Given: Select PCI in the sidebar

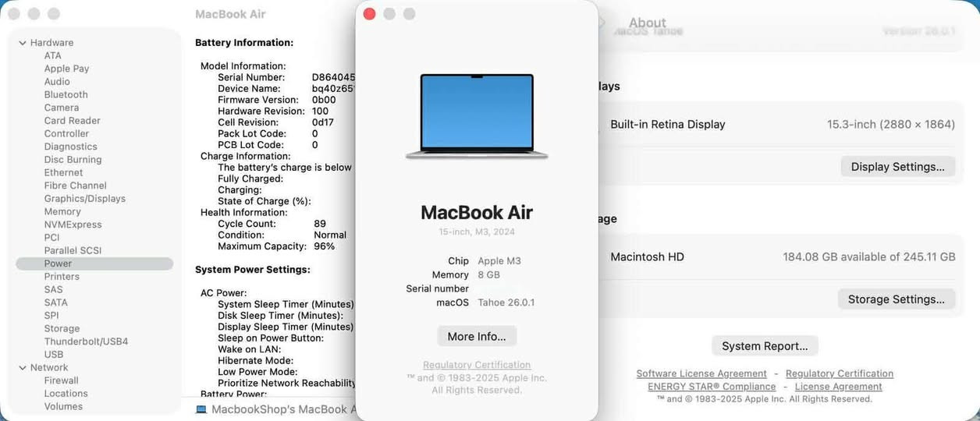Looking at the screenshot, I should pyautogui.click(x=51, y=238).
